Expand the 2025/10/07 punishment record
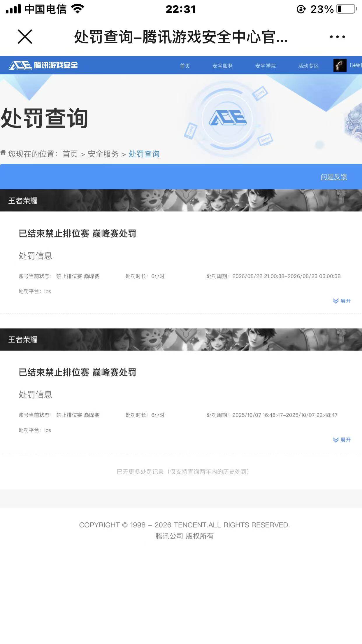Screen dimensions: 362x644 [342, 440]
